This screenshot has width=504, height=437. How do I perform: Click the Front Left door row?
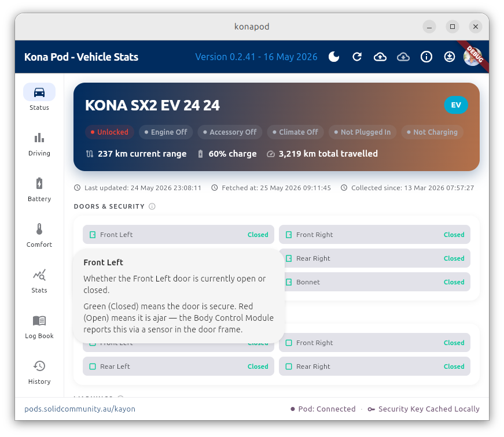[x=178, y=234]
